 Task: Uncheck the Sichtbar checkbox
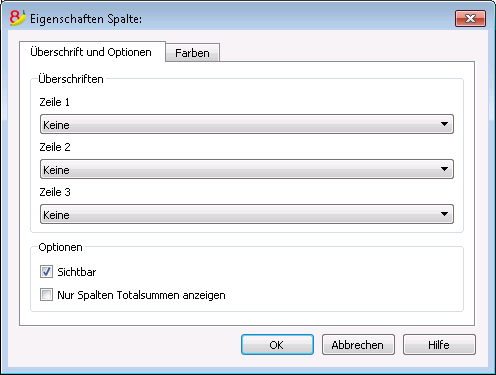(46, 272)
